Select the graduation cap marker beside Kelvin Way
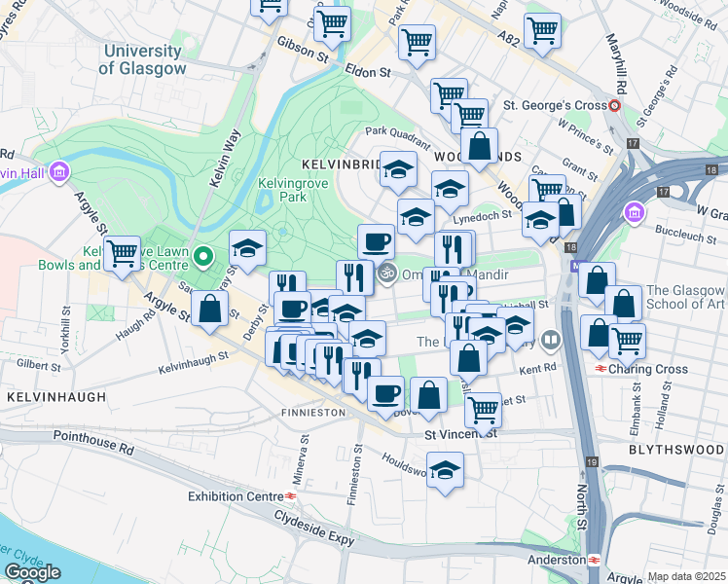728x584 pixels. (x=247, y=249)
